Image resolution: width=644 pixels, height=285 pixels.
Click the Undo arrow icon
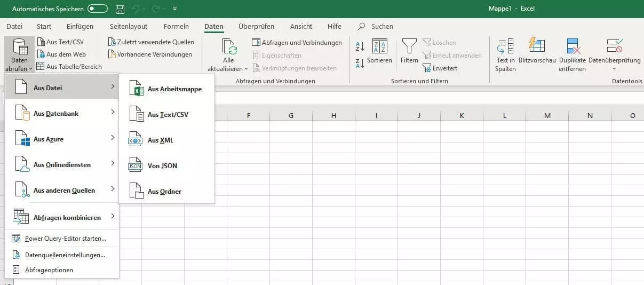tap(136, 9)
